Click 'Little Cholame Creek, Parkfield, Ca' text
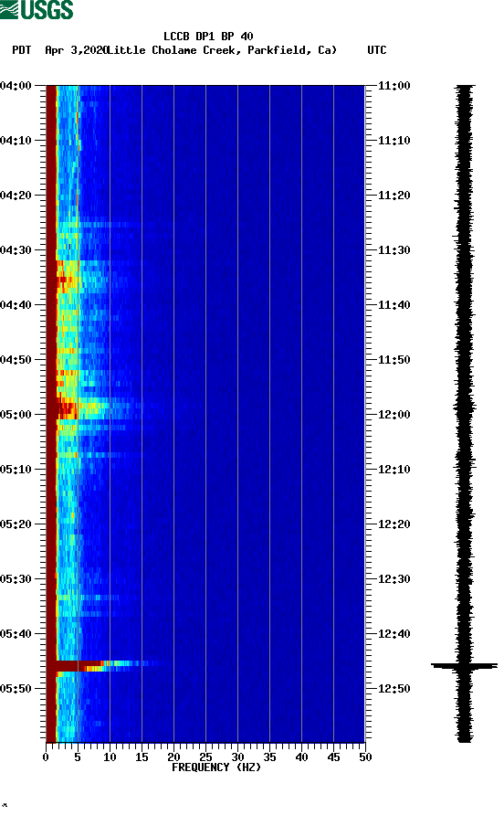The image size is (504, 815). pyautogui.click(x=222, y=50)
